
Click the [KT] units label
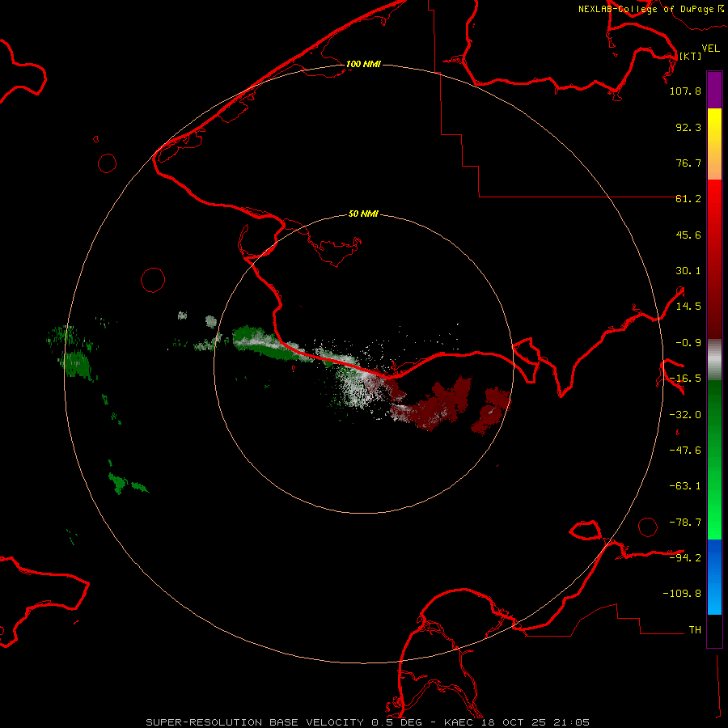(691, 56)
